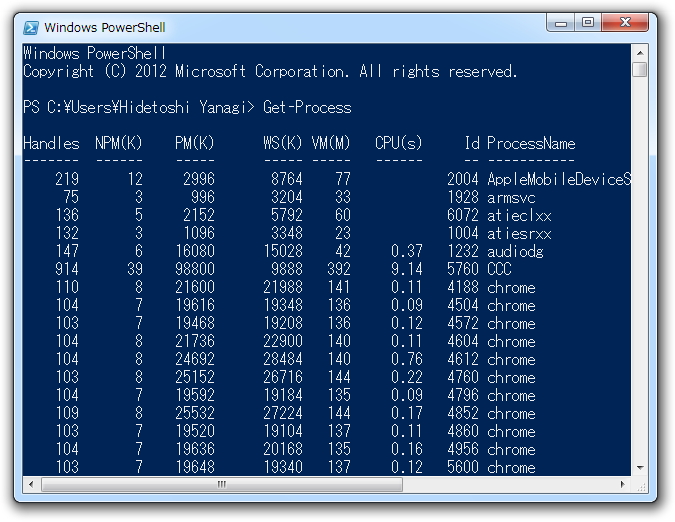
Task: Click chrome row with Id 4956
Action: pyautogui.click(x=295, y=449)
